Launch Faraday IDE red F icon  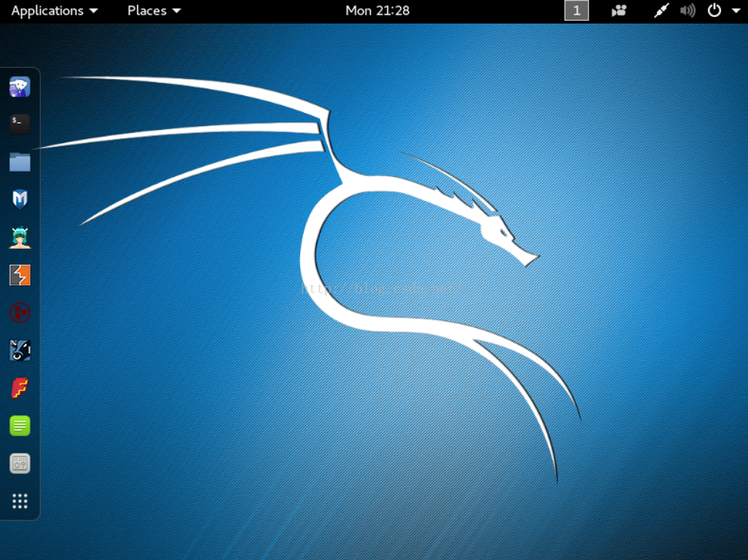click(x=20, y=388)
